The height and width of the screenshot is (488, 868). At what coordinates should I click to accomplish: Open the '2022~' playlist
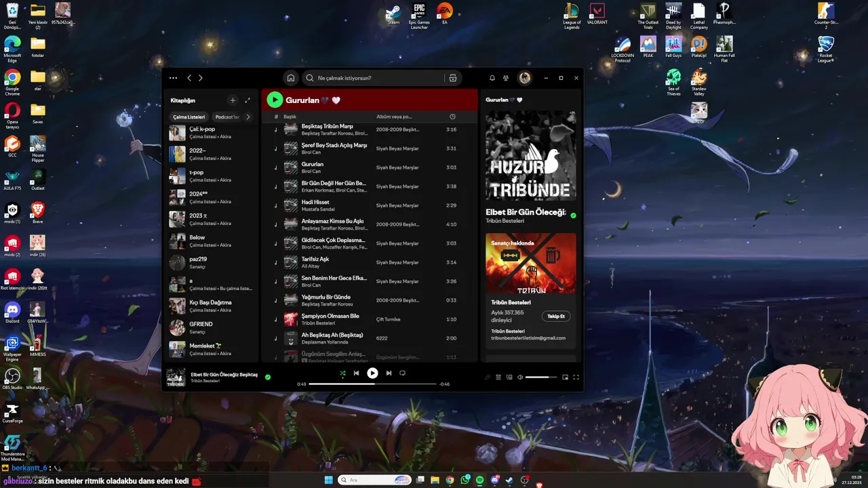[212, 155]
